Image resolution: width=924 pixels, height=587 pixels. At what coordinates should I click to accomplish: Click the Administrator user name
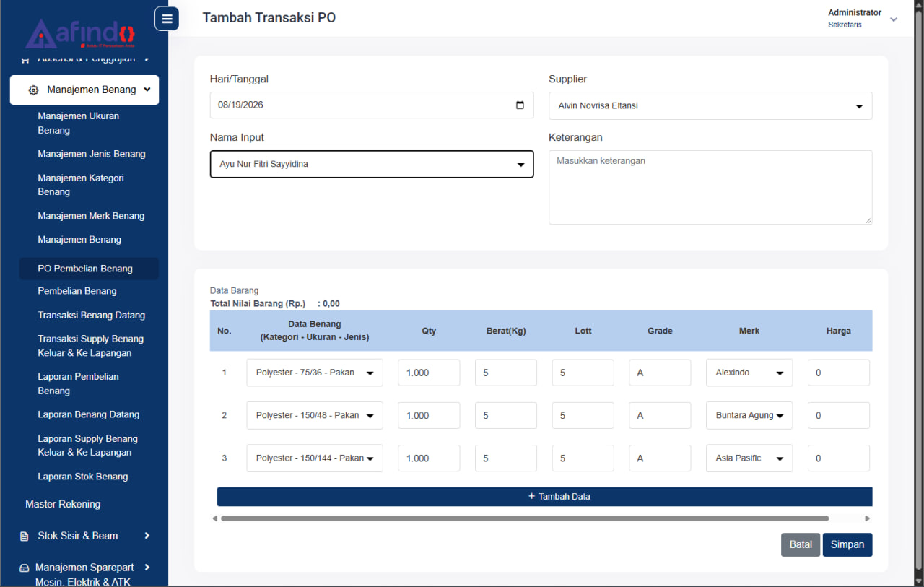(x=855, y=12)
